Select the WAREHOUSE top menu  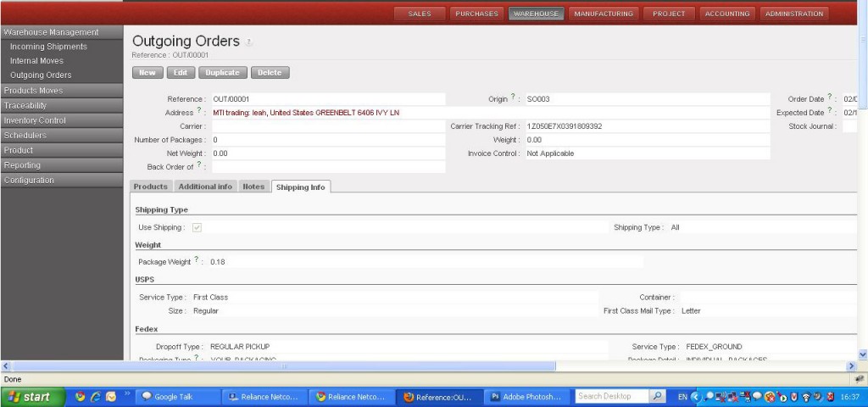[536, 14]
